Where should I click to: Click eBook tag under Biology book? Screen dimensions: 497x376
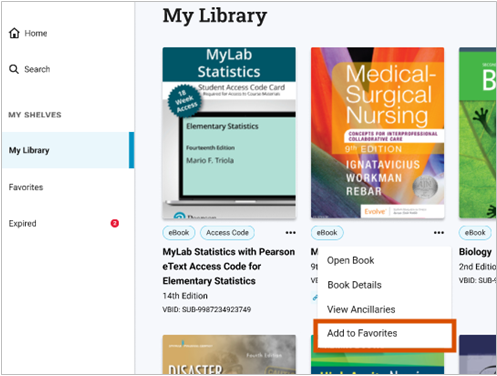click(475, 233)
